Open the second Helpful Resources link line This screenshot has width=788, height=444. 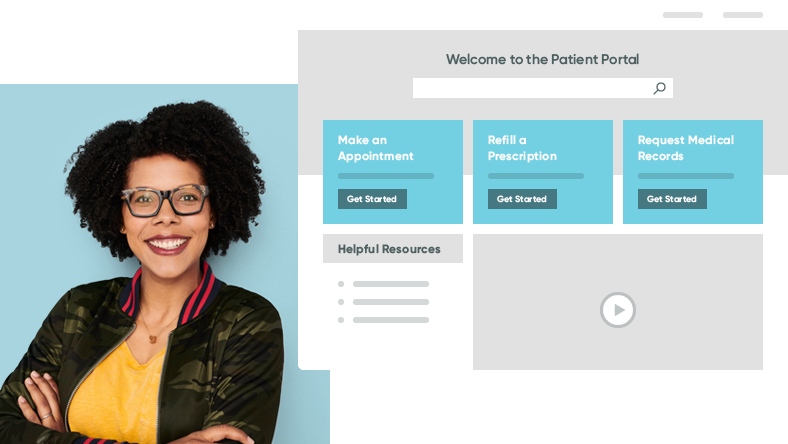point(390,302)
